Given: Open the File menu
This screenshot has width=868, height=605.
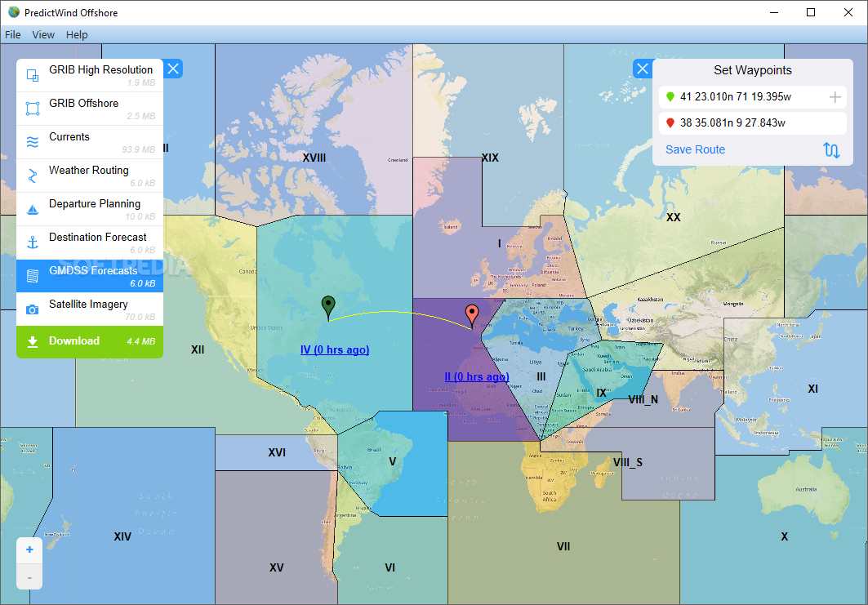Looking at the screenshot, I should (x=13, y=34).
